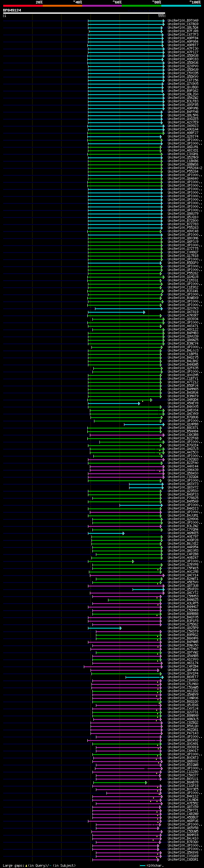
Task: Open the UniRef100_Q8L5Q4 hit link
Action: pos(183,28)
